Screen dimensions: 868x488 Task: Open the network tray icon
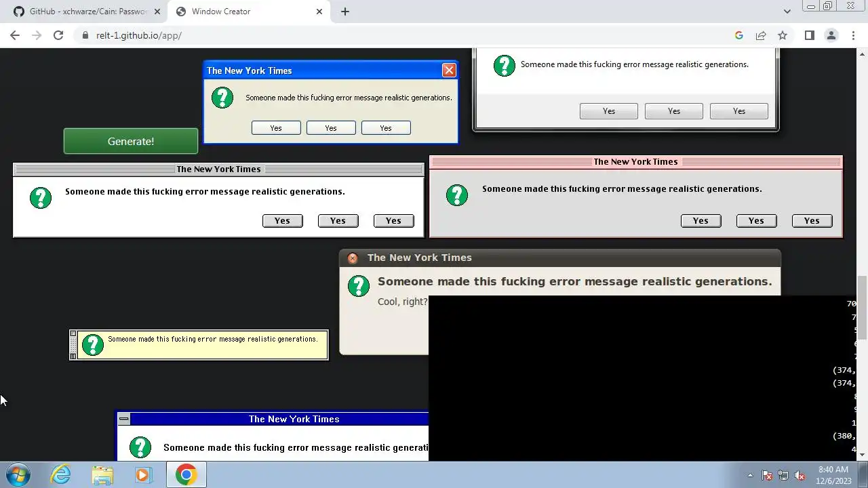(783, 475)
